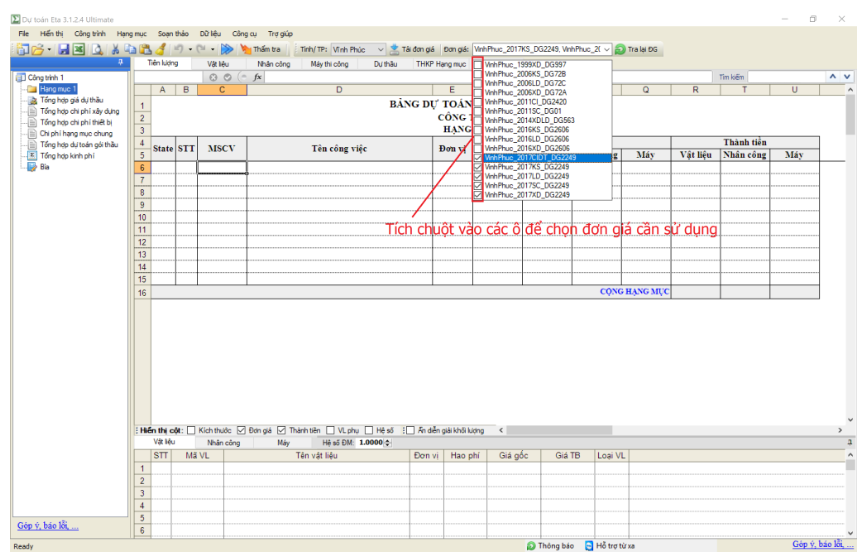Image resolution: width=868 pixels, height=557 pixels.
Task: Check VinhPhuc_1999XD_DG997 checkbox
Action: (478, 65)
